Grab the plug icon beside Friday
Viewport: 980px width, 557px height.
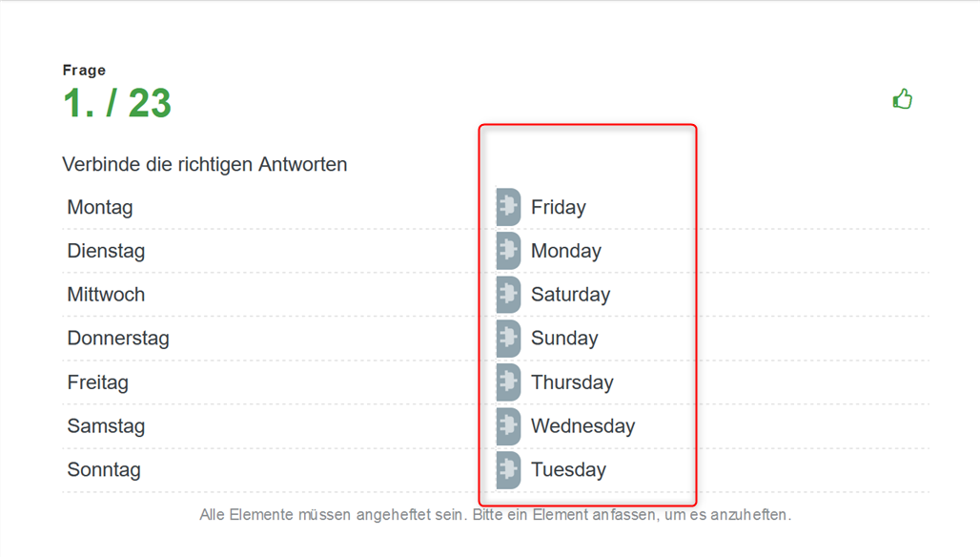[x=508, y=207]
